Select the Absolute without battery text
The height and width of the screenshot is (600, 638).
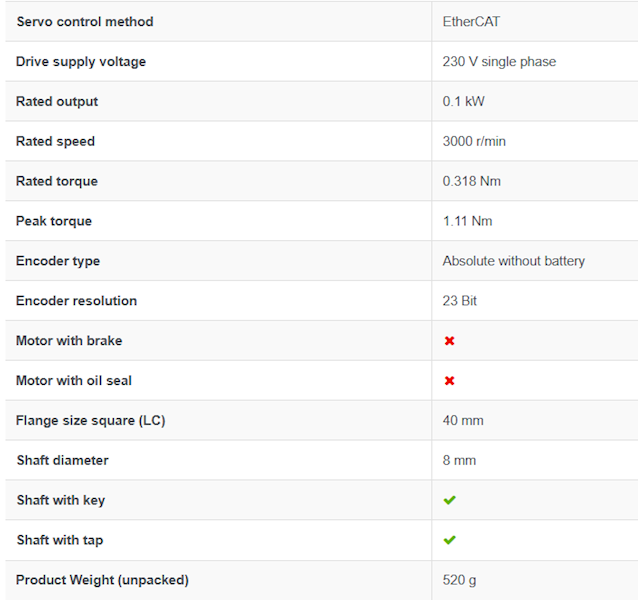(514, 261)
